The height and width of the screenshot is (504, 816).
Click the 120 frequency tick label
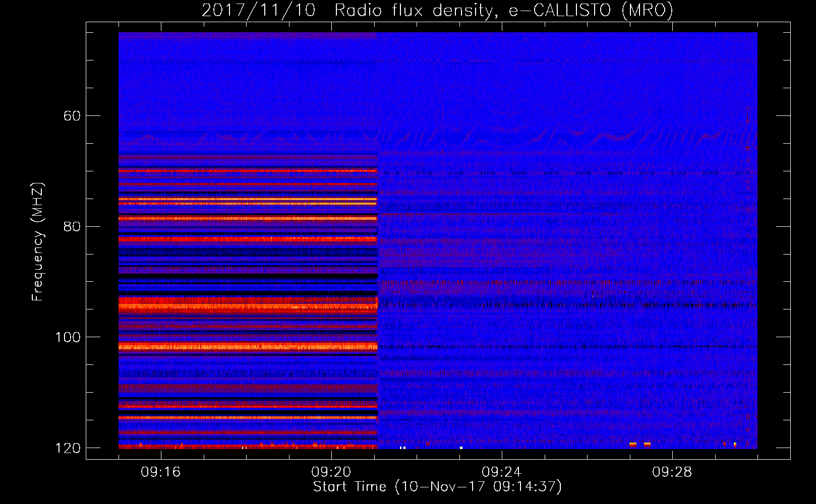[x=68, y=448]
